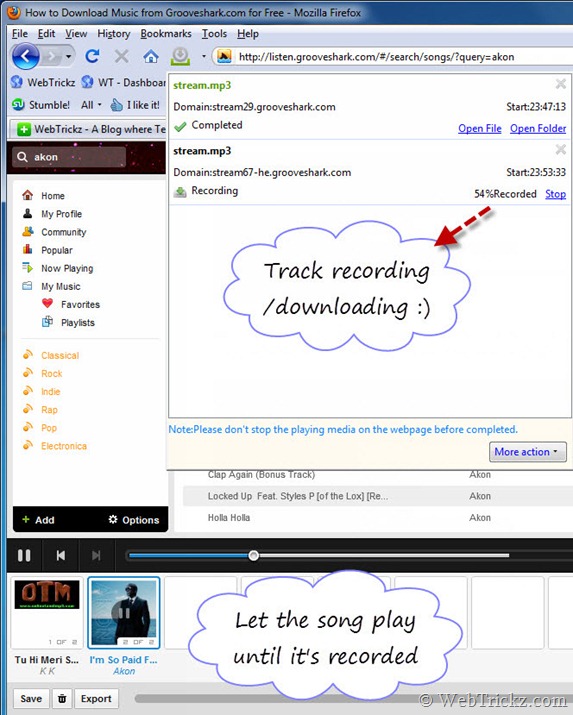Remove the recording stream.mp3 entry with X
The height and width of the screenshot is (715, 573).
tap(560, 150)
